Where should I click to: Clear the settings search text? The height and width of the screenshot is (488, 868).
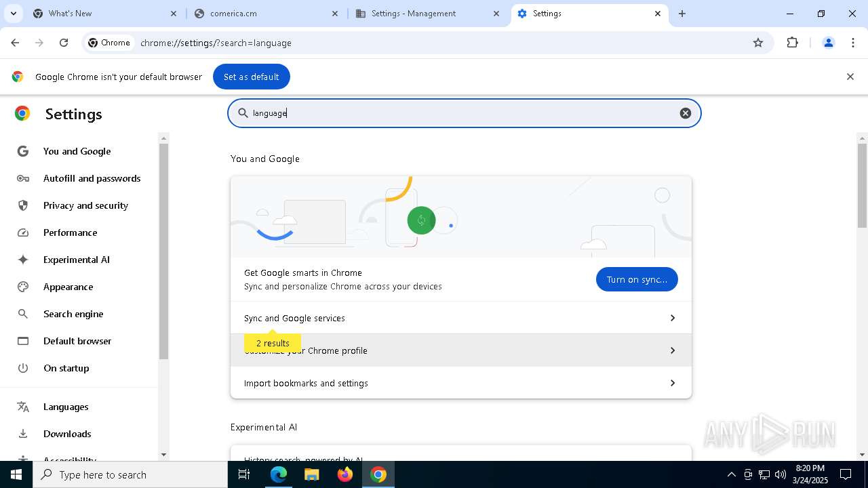point(686,113)
